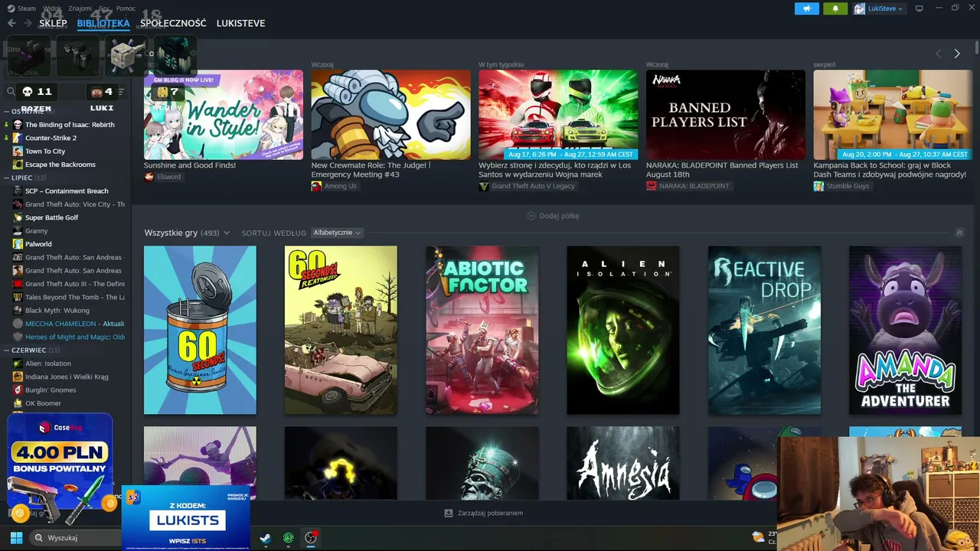
Task: Open the LukiSteve account dropdown
Action: click(x=878, y=8)
